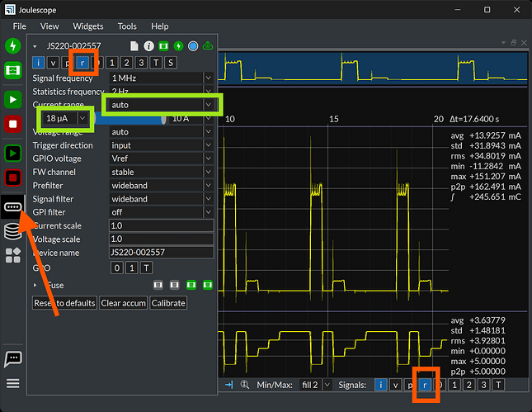Toggle 'i' signal in waveform Signals bar
Viewport: 532px width, 412px height.
point(381,385)
